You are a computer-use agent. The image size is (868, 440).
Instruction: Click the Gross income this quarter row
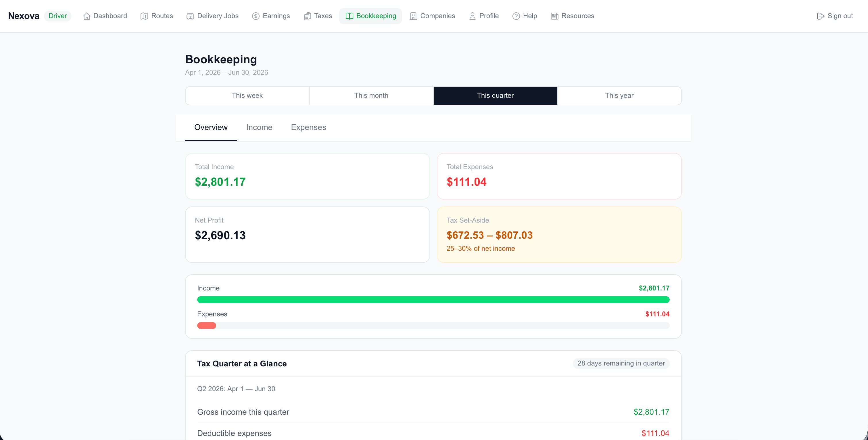pos(433,412)
